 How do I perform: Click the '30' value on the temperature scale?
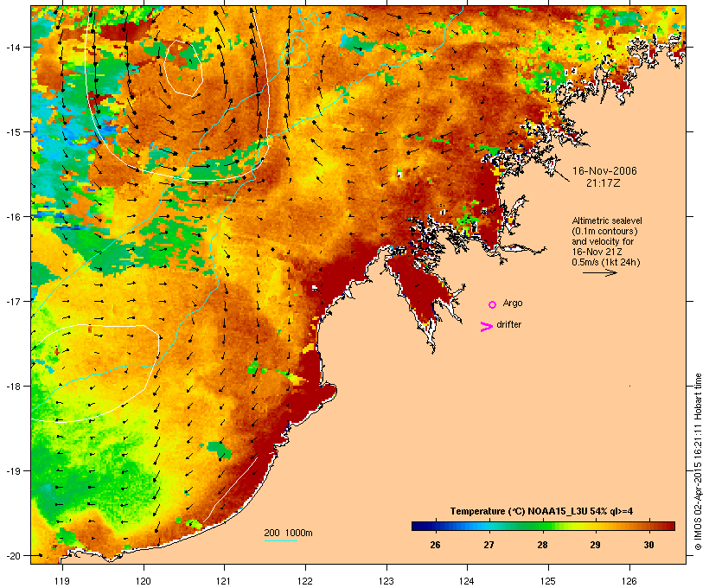(648, 545)
